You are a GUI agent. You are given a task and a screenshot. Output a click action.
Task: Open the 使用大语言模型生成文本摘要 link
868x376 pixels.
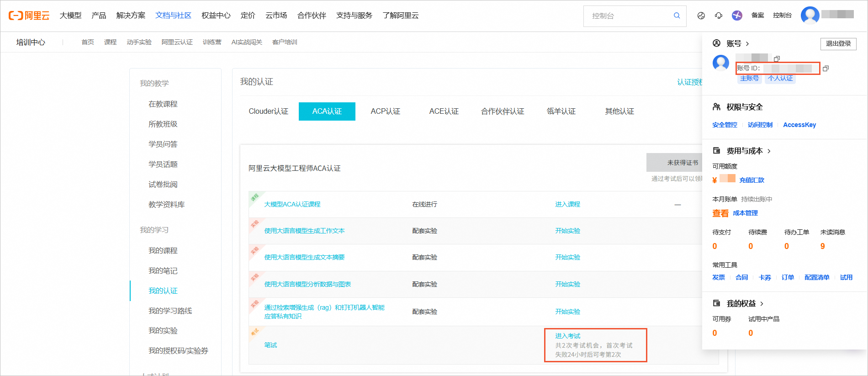(x=305, y=257)
